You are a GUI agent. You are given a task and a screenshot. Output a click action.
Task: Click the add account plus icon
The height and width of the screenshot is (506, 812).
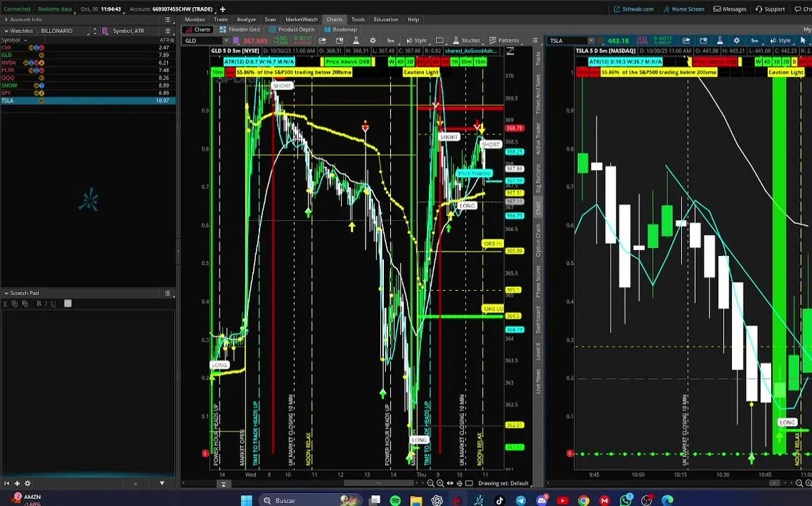(x=223, y=9)
